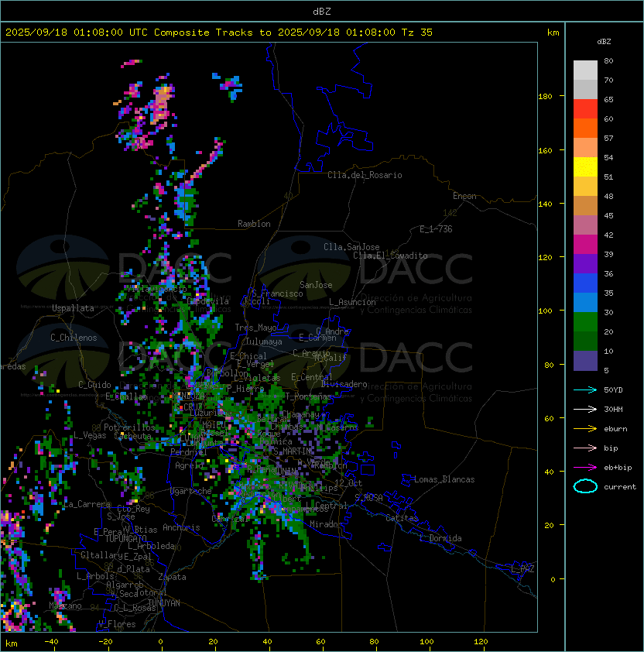Click the 'km' label at bottom-left axis

pyautogui.click(x=12, y=643)
